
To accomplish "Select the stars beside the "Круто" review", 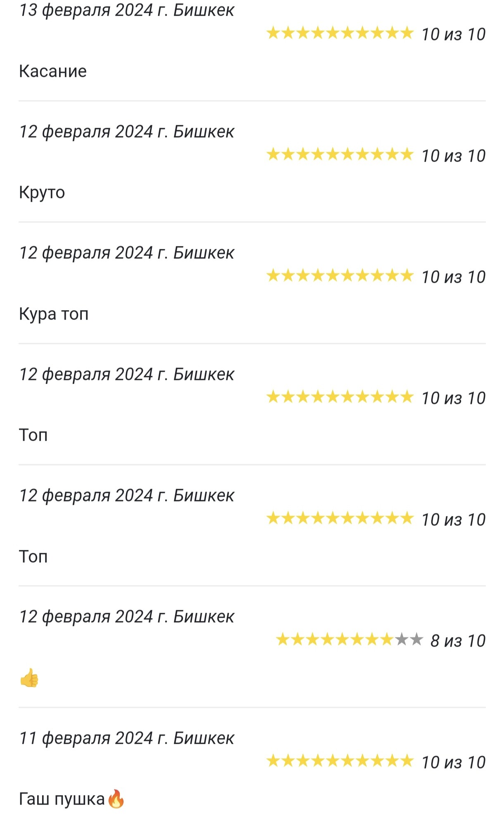I will (x=340, y=154).
